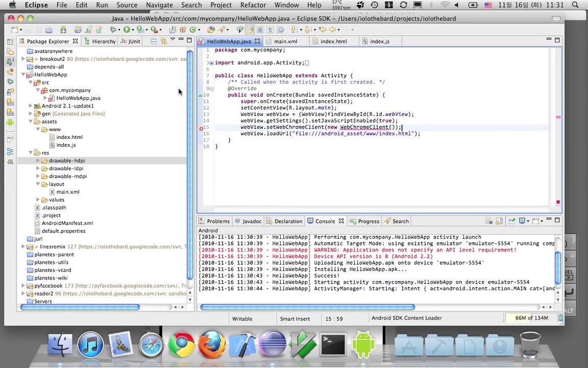Click the Package Explorer vertical scrollbar

190,165
